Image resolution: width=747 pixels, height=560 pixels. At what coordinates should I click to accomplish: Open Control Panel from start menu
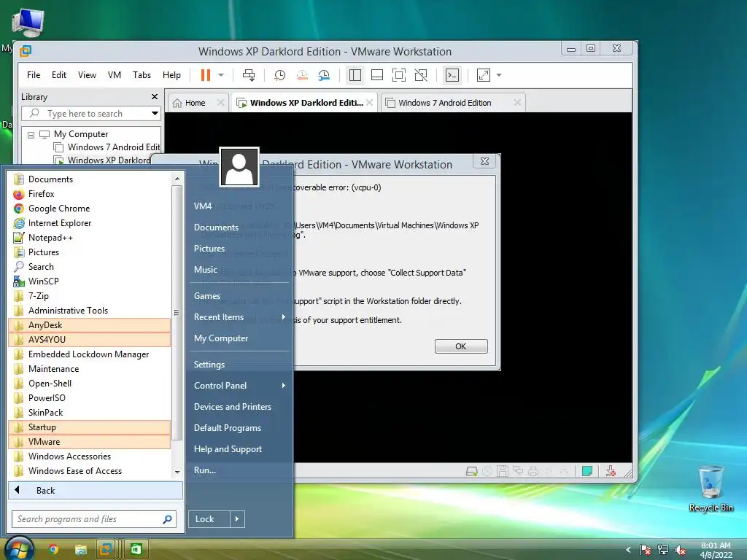tap(239, 386)
